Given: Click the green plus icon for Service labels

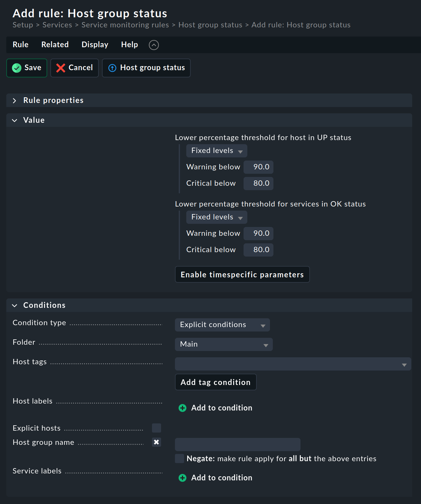Looking at the screenshot, I should (x=182, y=478).
